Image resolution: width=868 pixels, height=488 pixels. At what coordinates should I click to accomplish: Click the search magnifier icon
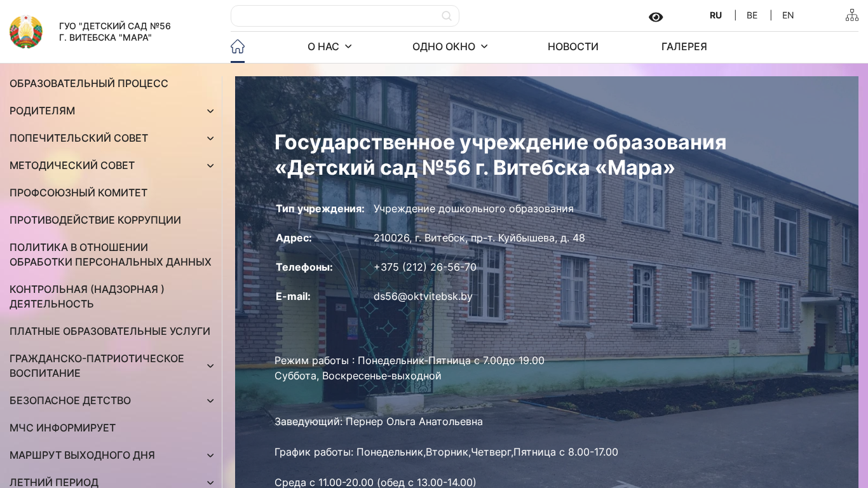(x=447, y=16)
